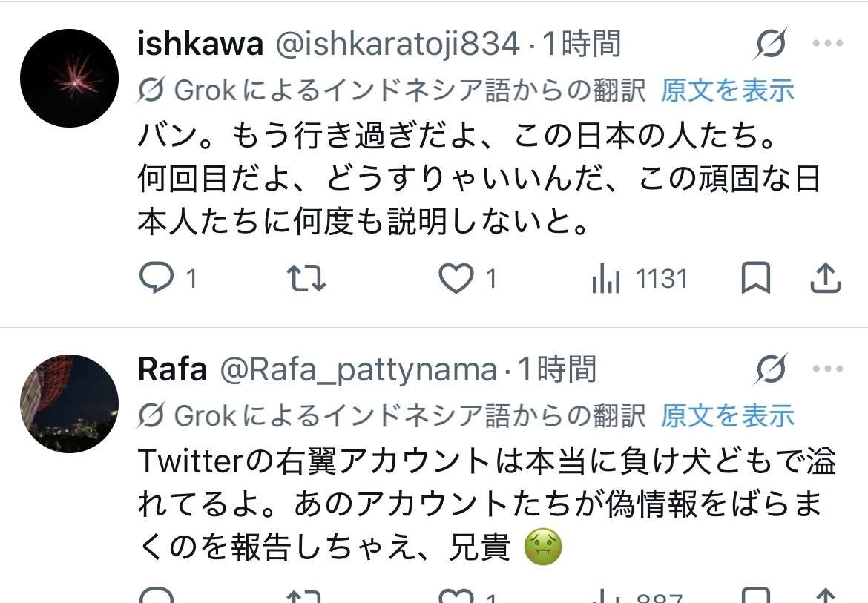Repost ishkawa's tweet
The width and height of the screenshot is (868, 603).
[306, 277]
